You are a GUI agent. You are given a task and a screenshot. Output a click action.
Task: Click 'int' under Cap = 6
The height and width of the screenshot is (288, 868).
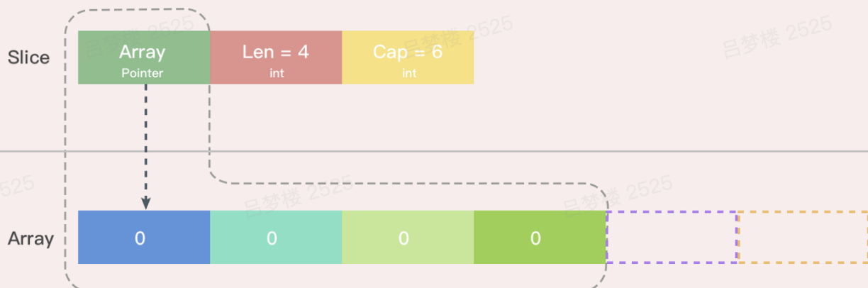409,73
